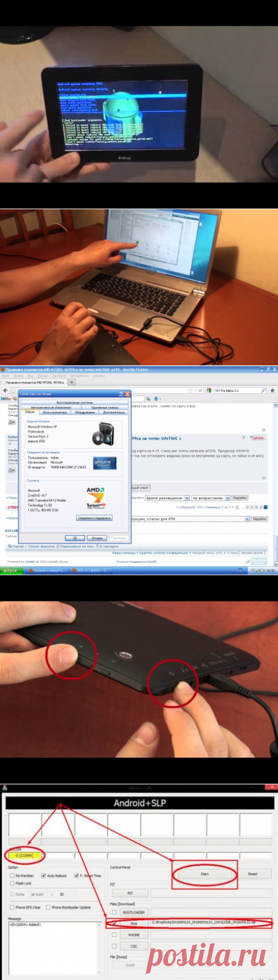The image size is (278, 980).
Task: Toggle the Re-Partition checkbox
Action: [x=12, y=876]
